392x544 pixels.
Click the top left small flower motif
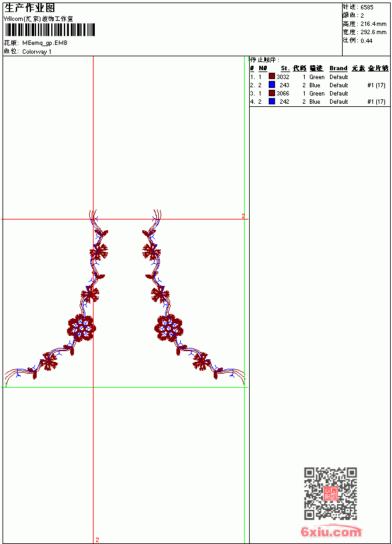point(99,252)
